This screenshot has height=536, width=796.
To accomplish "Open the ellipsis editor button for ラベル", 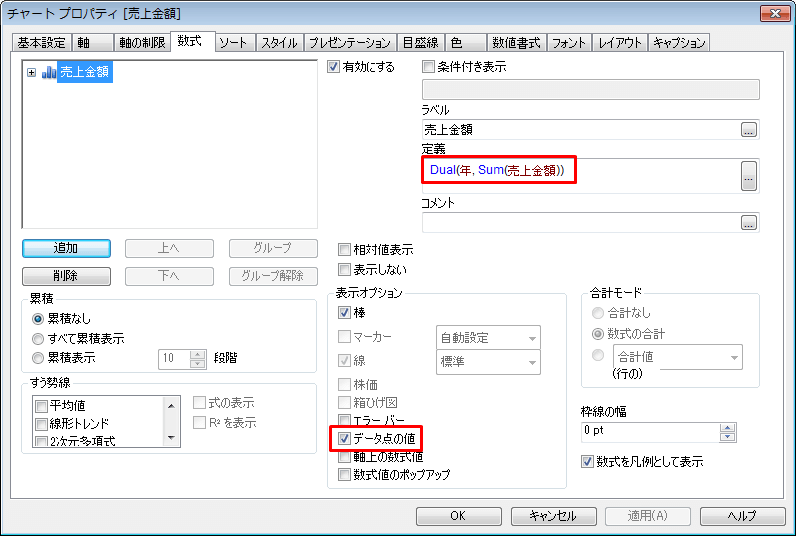I will (748, 129).
